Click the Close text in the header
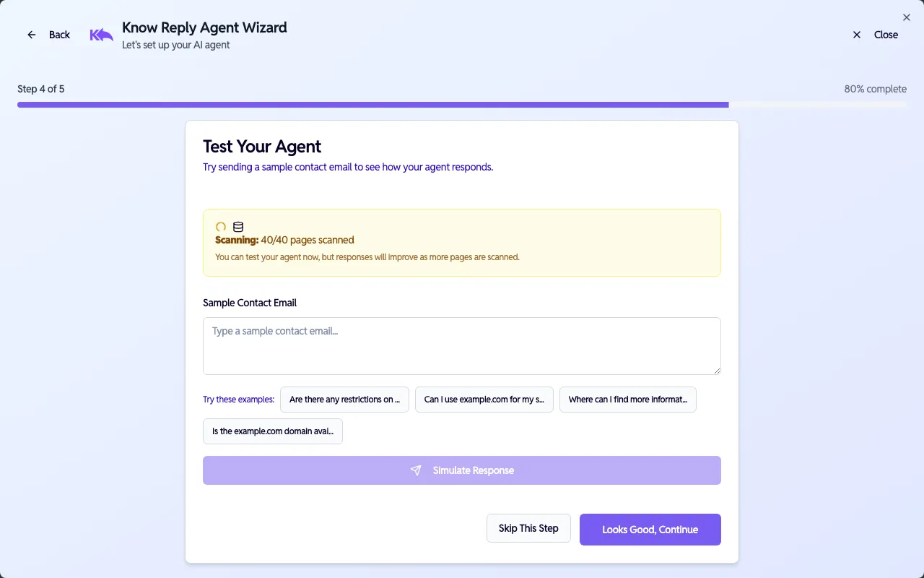 886,34
